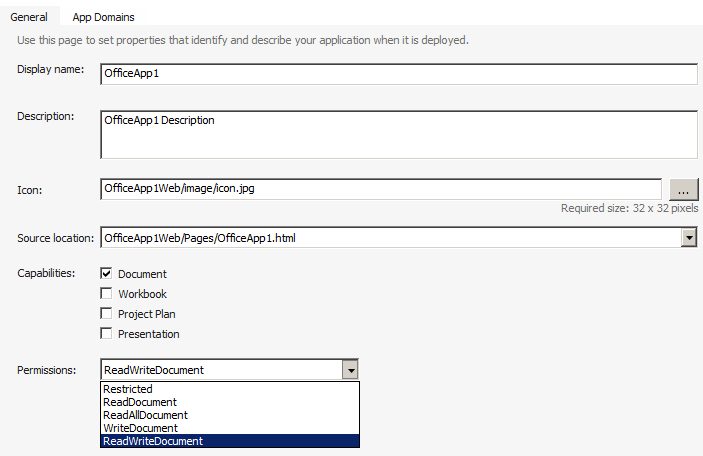Click inside the Description text box
Viewport: 703px width, 456px height.
pyautogui.click(x=399, y=135)
